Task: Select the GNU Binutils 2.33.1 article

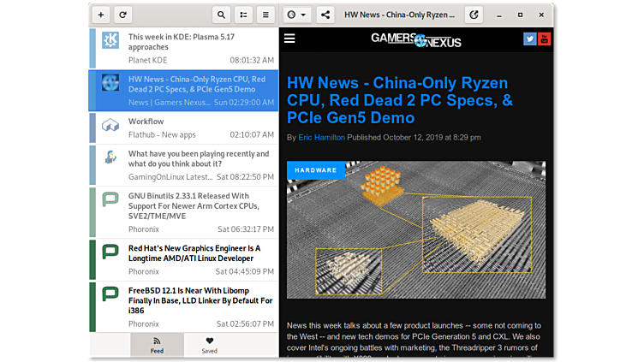Action: (184, 211)
